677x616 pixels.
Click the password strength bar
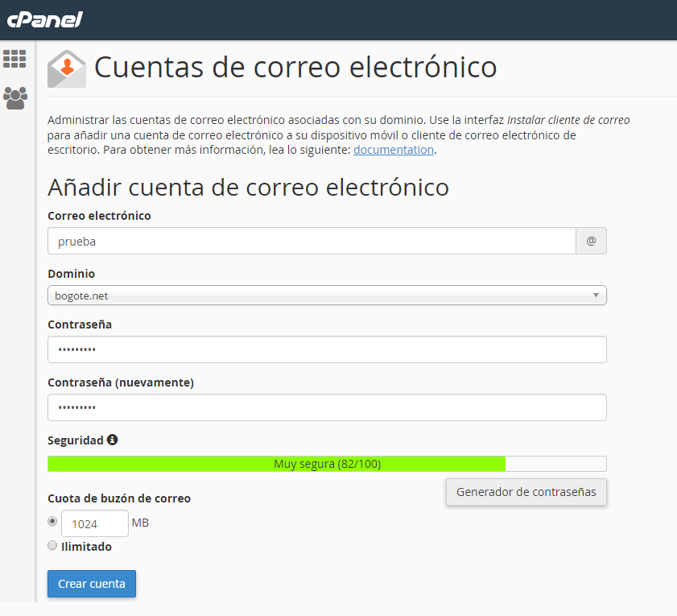point(327,464)
